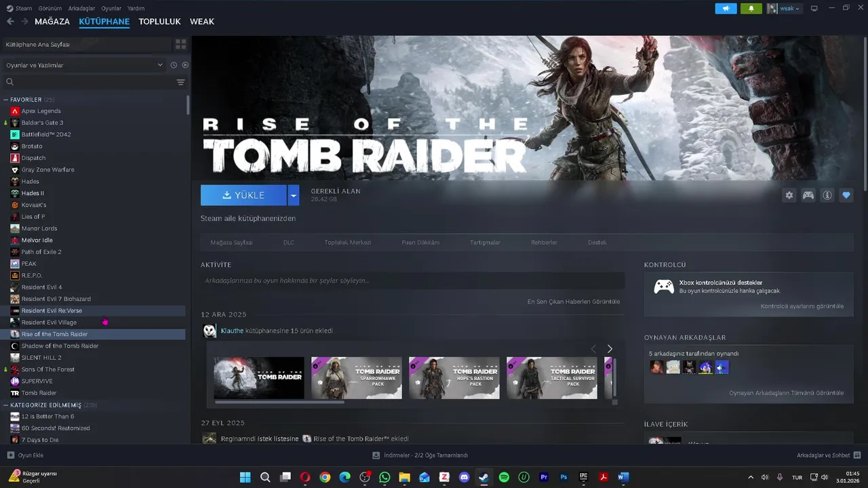The width and height of the screenshot is (868, 488).
Task: Open the Görünüm menu
Action: (50, 8)
